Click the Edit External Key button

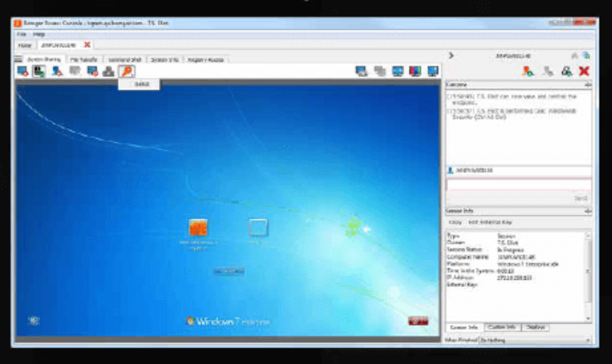pos(490,222)
